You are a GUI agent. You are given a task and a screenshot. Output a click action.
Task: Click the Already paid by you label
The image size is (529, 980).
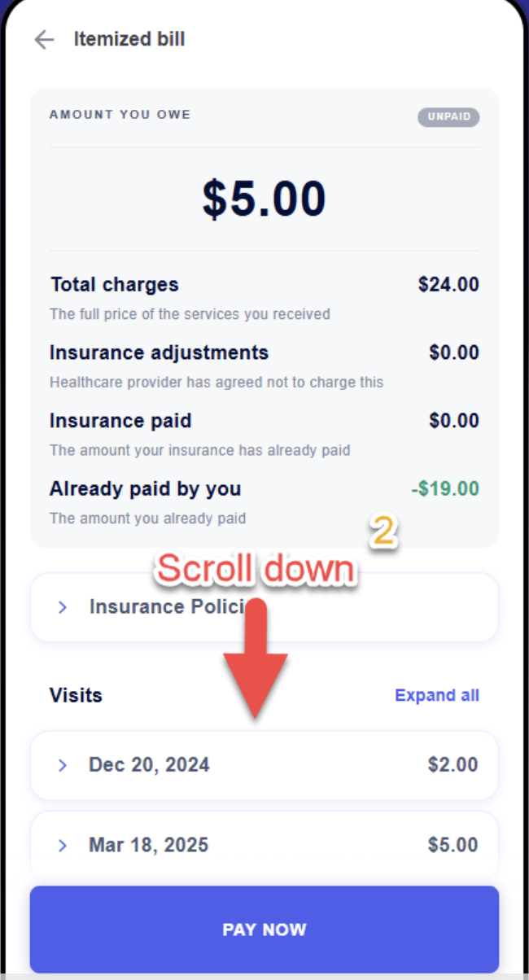[145, 489]
